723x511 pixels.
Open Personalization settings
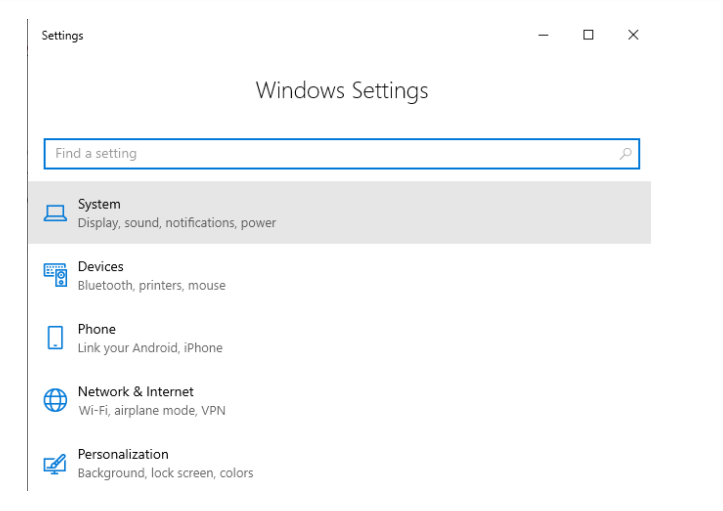click(x=340, y=463)
